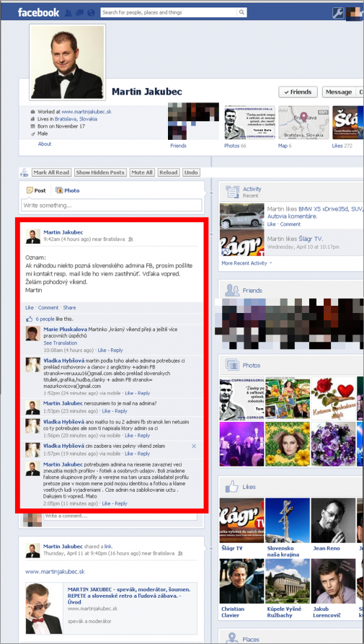364x644 pixels.
Task: Expand More Recent Activity dropdown
Action: pos(247,263)
